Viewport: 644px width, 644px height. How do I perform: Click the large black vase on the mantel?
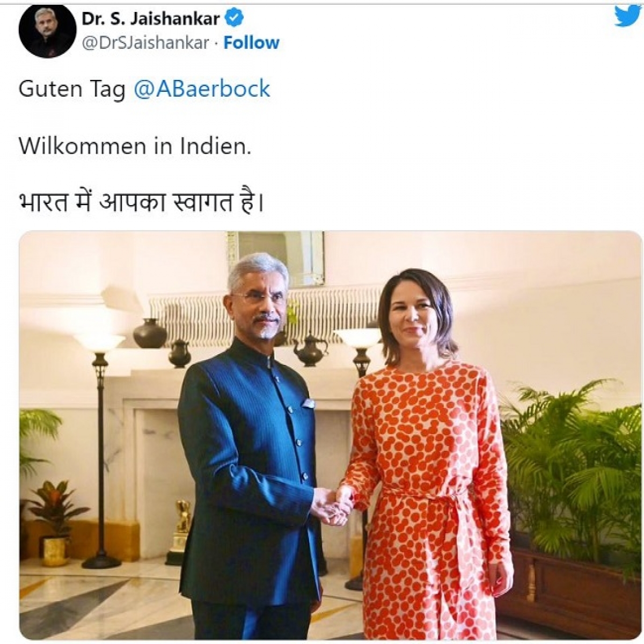(x=150, y=334)
